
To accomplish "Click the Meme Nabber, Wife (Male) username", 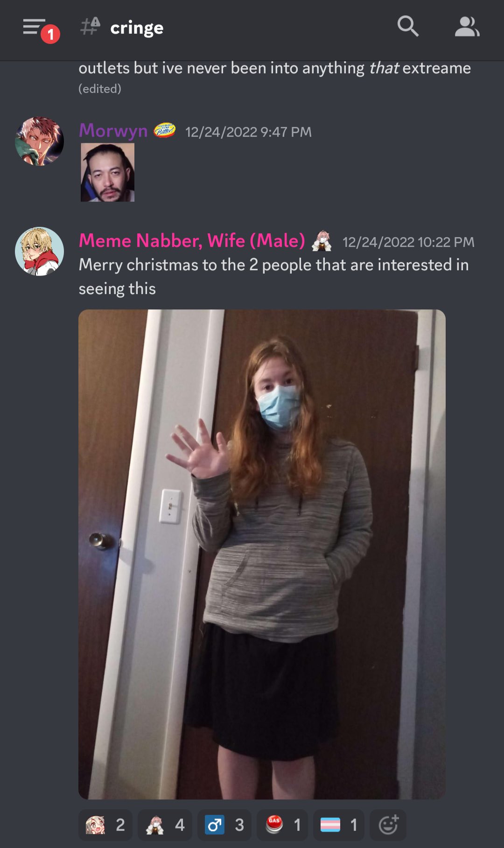I will pos(192,241).
